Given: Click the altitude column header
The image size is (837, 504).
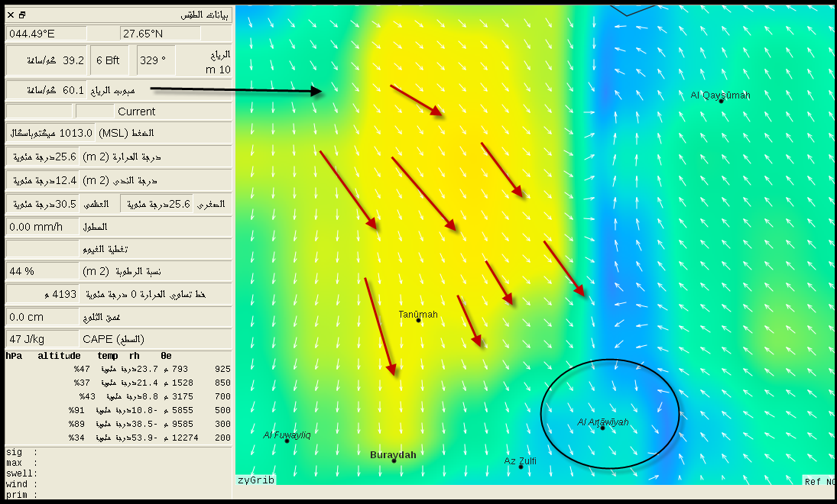Looking at the screenshot, I should pos(59,356).
